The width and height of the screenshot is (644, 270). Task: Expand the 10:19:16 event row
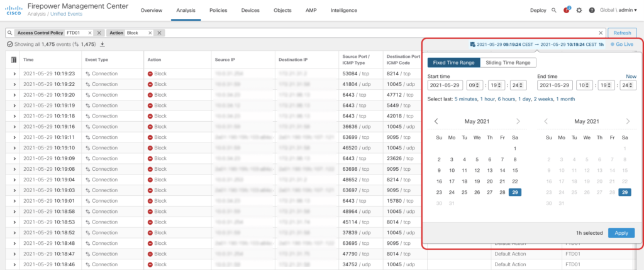(14, 127)
